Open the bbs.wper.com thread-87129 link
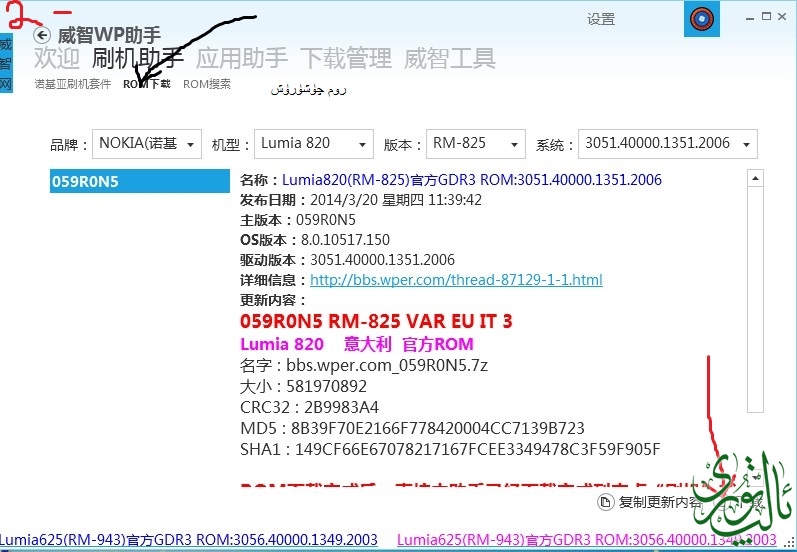Screen dimensions: 797x552 coord(456,280)
